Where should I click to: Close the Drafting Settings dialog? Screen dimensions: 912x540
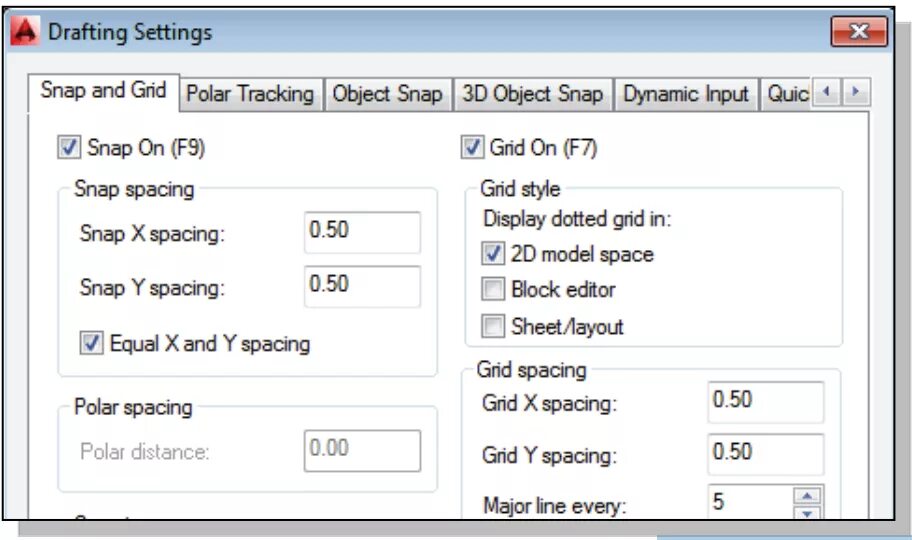tap(858, 32)
